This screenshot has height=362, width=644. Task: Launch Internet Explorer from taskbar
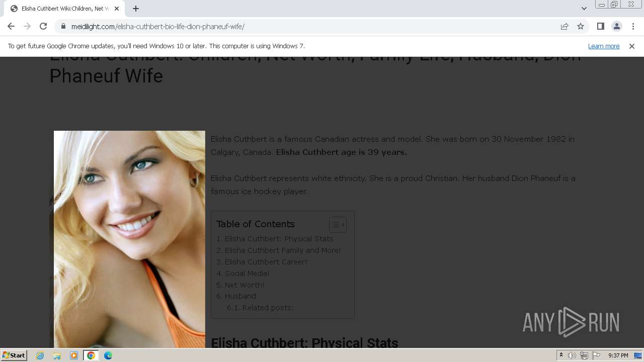pos(40,355)
